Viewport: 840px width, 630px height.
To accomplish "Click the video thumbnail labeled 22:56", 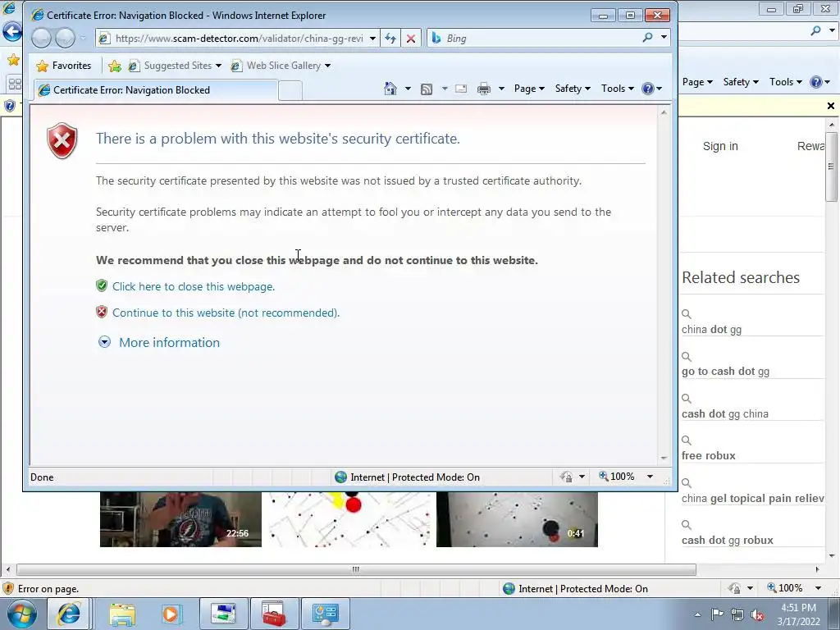I will coord(180,519).
